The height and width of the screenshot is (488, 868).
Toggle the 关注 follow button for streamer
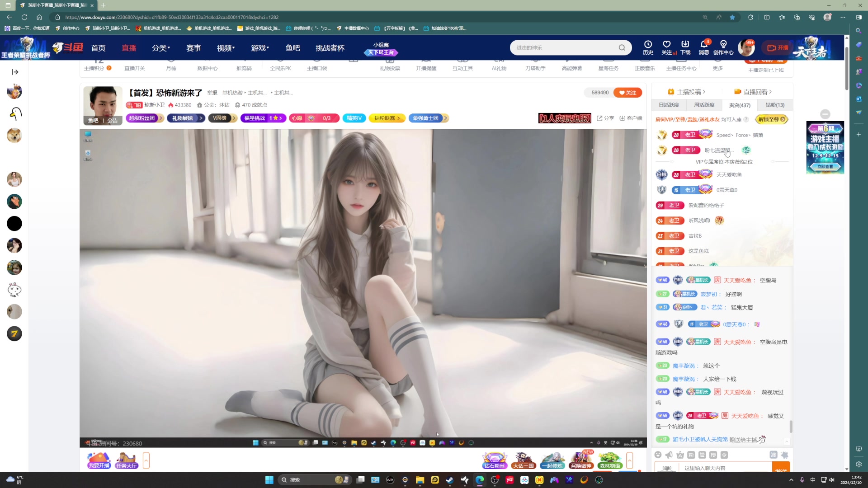tap(627, 92)
